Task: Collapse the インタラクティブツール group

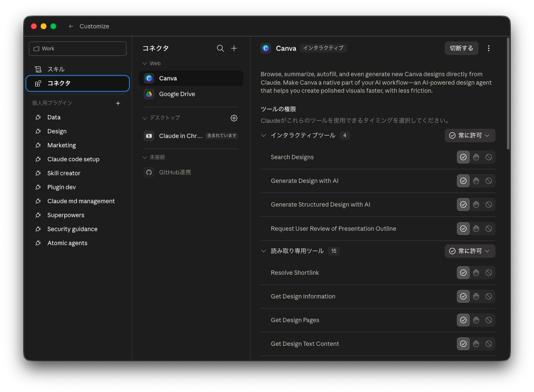Action: 264,135
